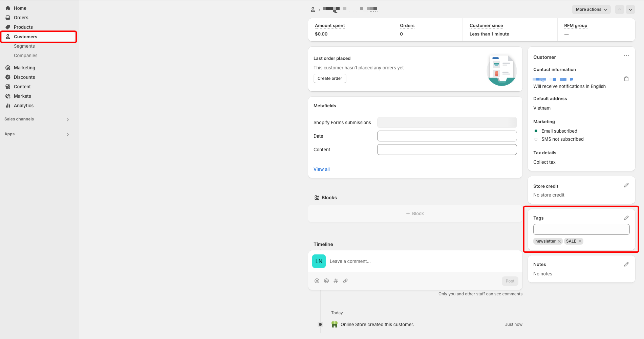Attach a file with paperclip icon
644x339 pixels.
[345, 281]
